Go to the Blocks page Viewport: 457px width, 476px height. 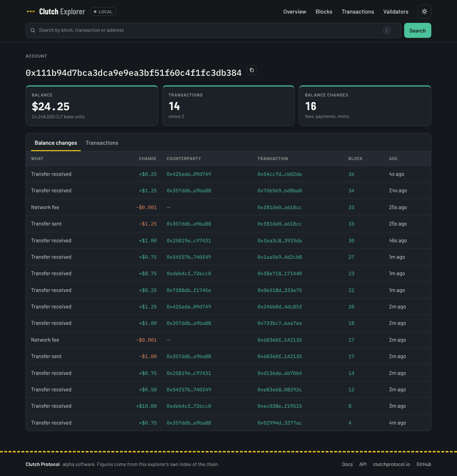pos(324,12)
